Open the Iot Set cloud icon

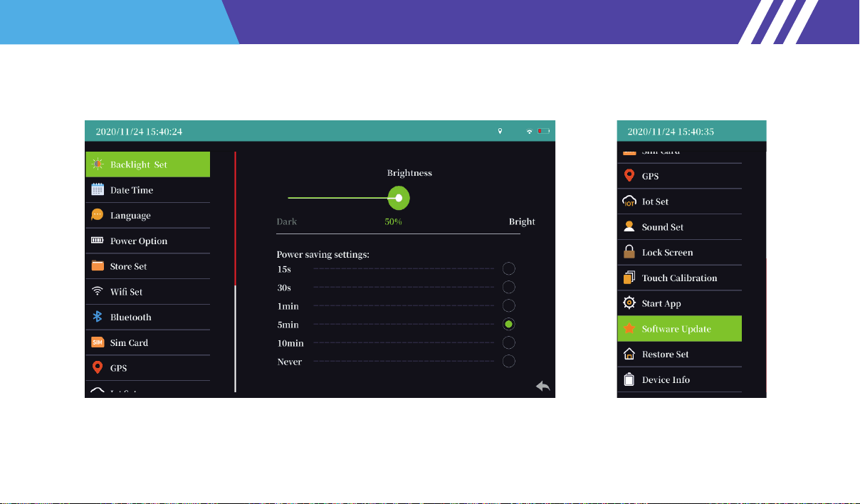pyautogui.click(x=629, y=201)
